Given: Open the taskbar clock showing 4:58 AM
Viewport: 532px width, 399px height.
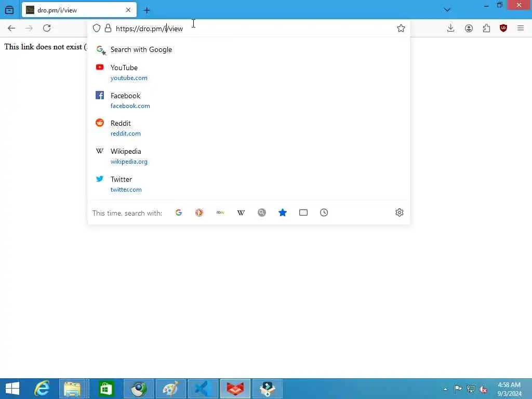Looking at the screenshot, I should 509,389.
